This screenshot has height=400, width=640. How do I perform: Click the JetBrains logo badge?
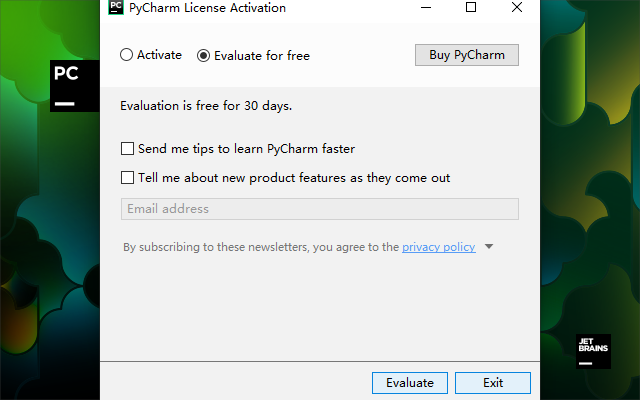pos(592,350)
